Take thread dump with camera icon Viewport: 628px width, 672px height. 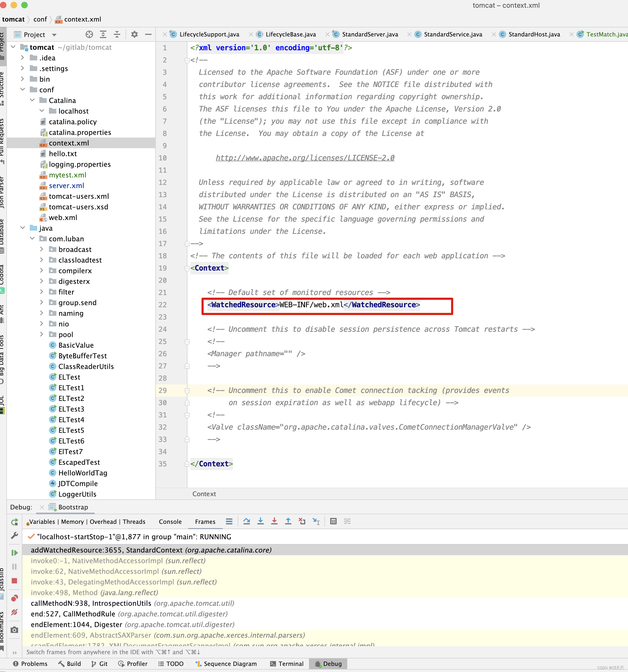coord(15,630)
